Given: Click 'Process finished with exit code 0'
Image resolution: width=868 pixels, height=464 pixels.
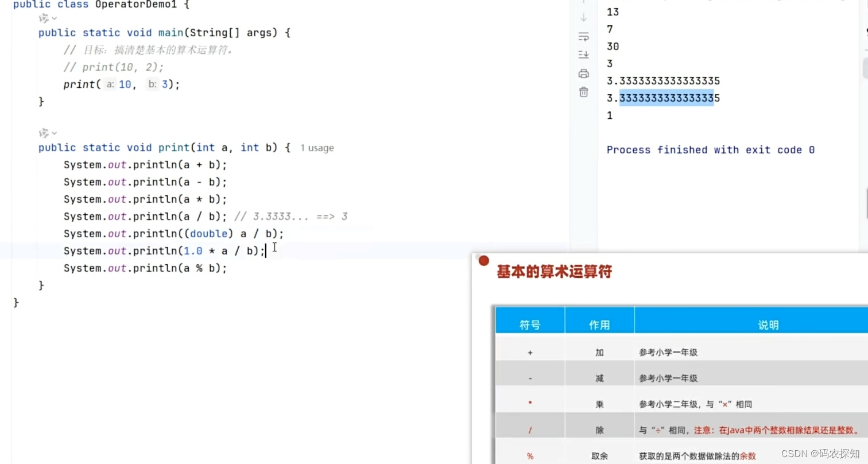Looking at the screenshot, I should [711, 150].
